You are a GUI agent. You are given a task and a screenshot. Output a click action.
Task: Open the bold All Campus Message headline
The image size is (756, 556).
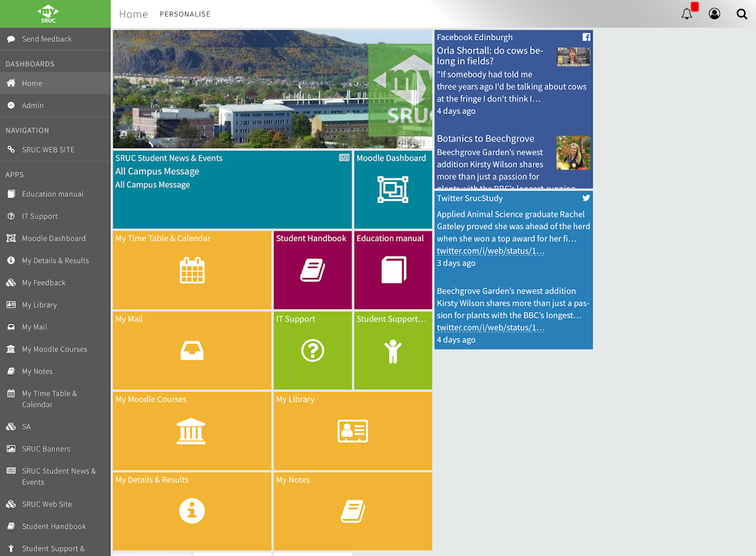tap(157, 171)
